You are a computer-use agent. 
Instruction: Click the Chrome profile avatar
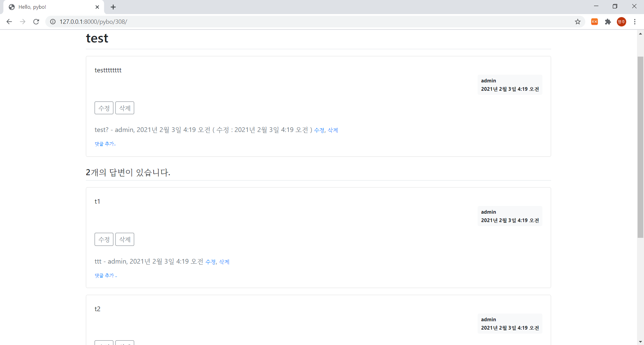tap(622, 21)
